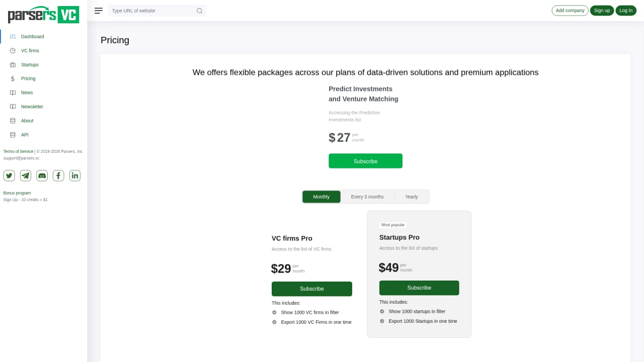Switch to Every 3 months billing
This screenshot has height=362, width=644.
367,197
